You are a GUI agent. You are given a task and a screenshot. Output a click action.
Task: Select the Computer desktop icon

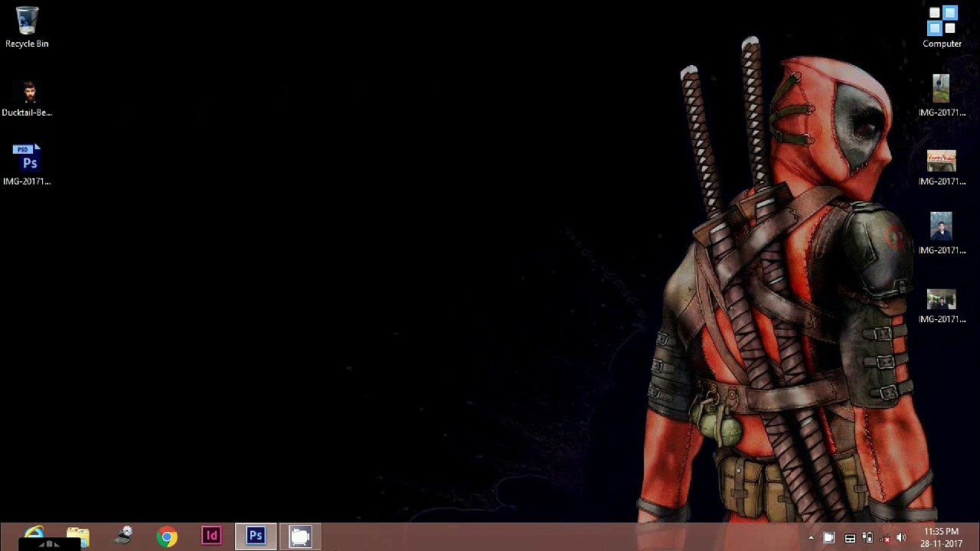tap(942, 27)
